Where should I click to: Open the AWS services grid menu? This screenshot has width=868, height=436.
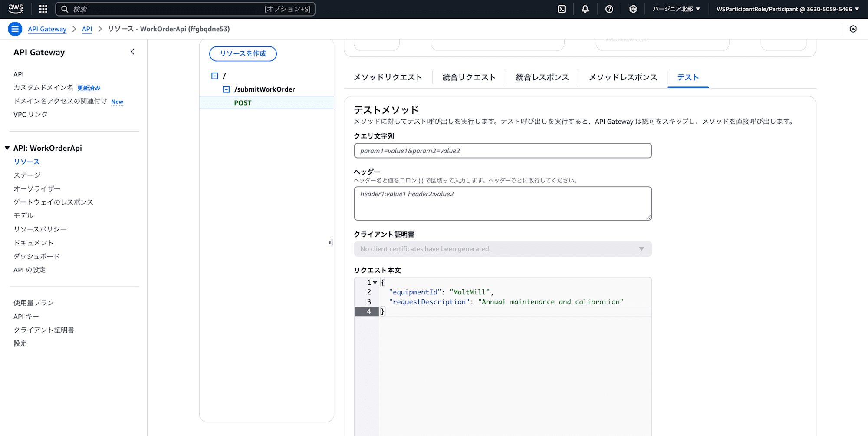click(43, 9)
